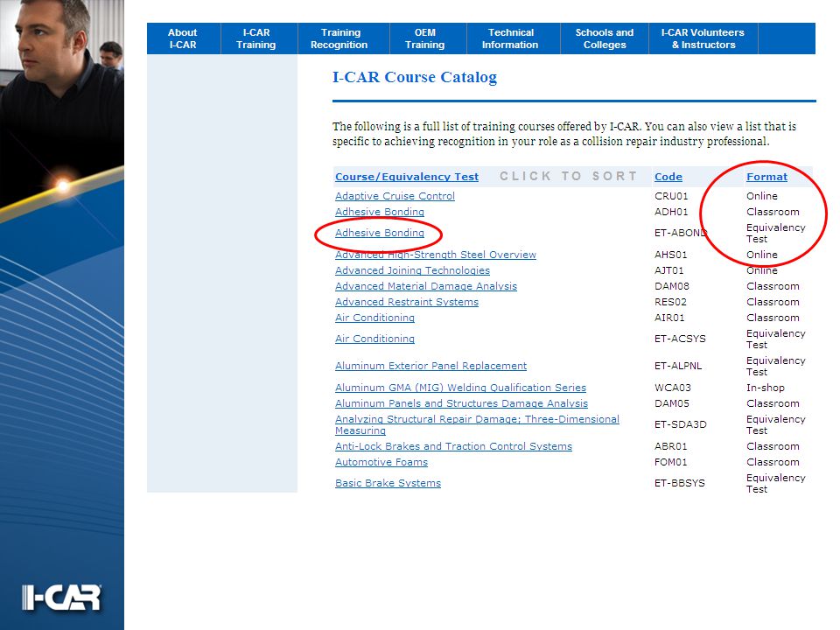Click the code CRU01

[x=671, y=196]
